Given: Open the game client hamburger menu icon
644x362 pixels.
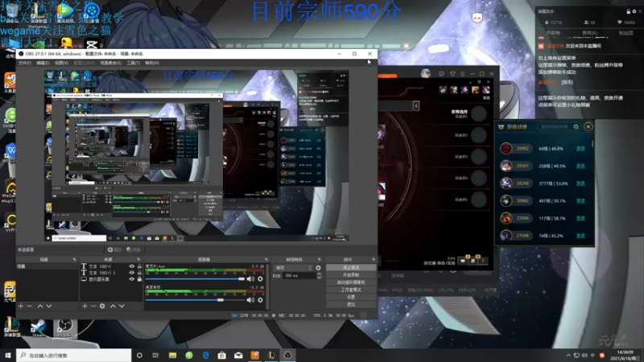Looking at the screenshot, I should (462, 74).
